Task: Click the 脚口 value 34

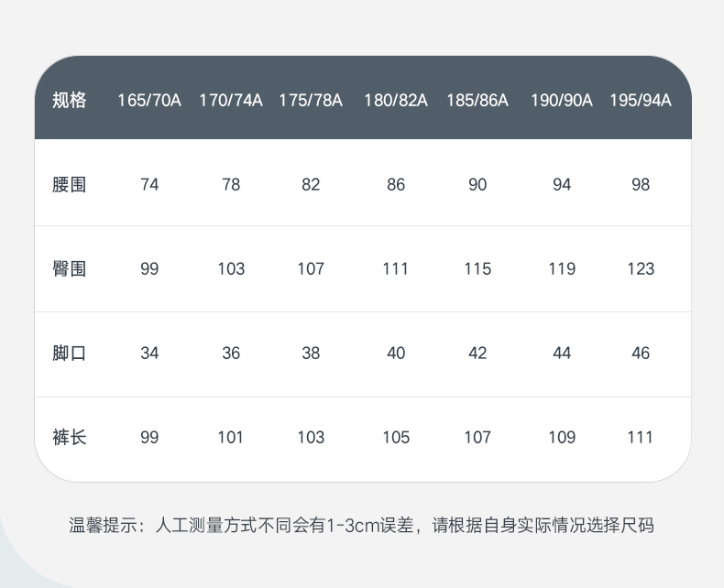Action: (x=149, y=353)
